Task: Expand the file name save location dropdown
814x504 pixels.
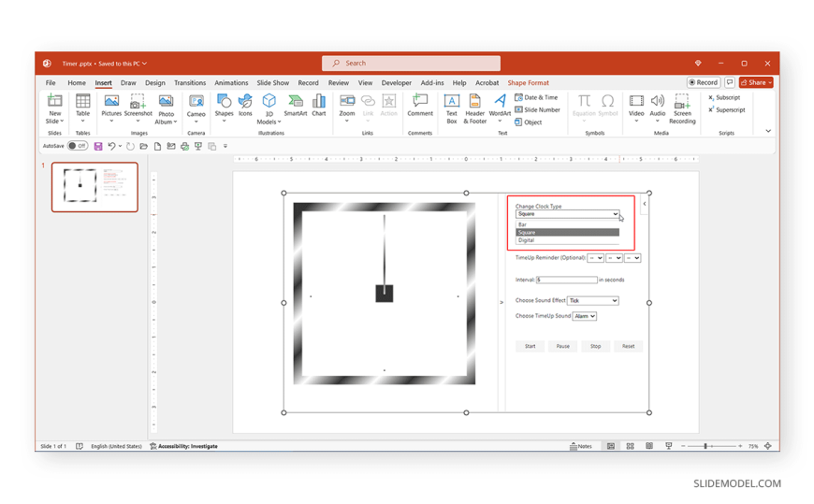Action: tap(145, 64)
